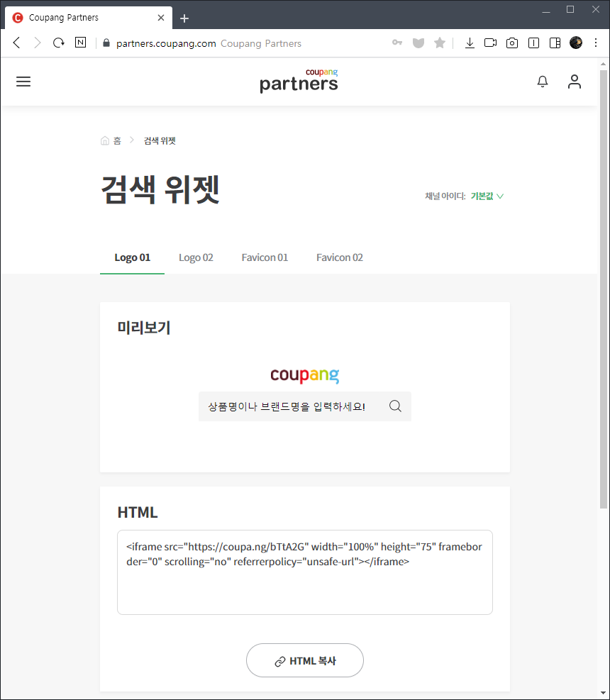Click the browser address bar URL
The height and width of the screenshot is (700, 610).
pos(166,43)
